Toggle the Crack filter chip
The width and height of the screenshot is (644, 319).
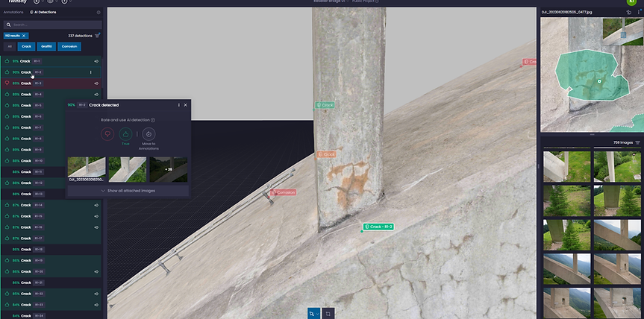tap(26, 46)
